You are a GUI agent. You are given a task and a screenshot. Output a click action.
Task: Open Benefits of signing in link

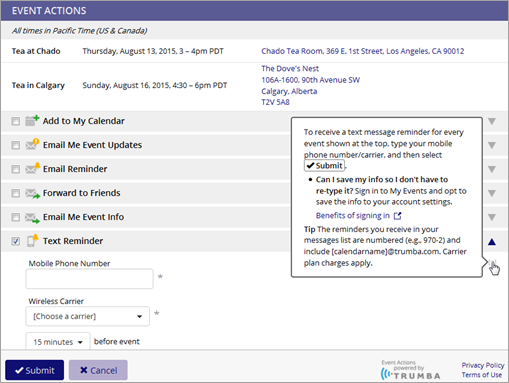coord(353,216)
